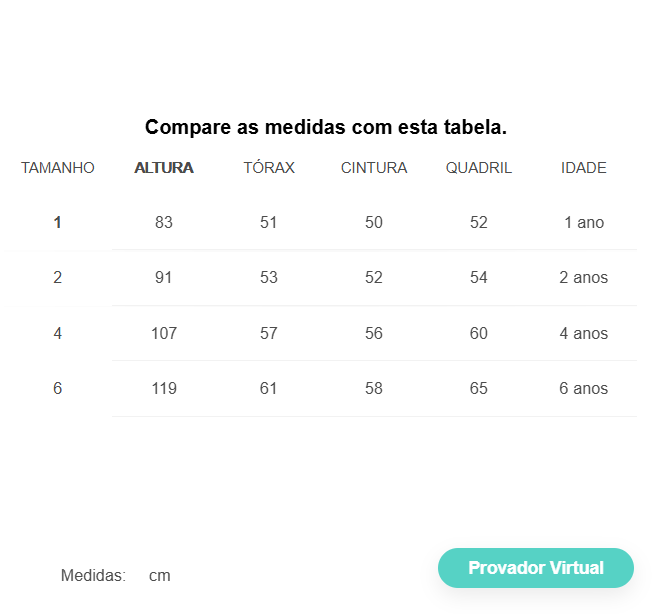Click the '1 ano' age cell
This screenshot has height=614, width=662.
[x=584, y=223]
